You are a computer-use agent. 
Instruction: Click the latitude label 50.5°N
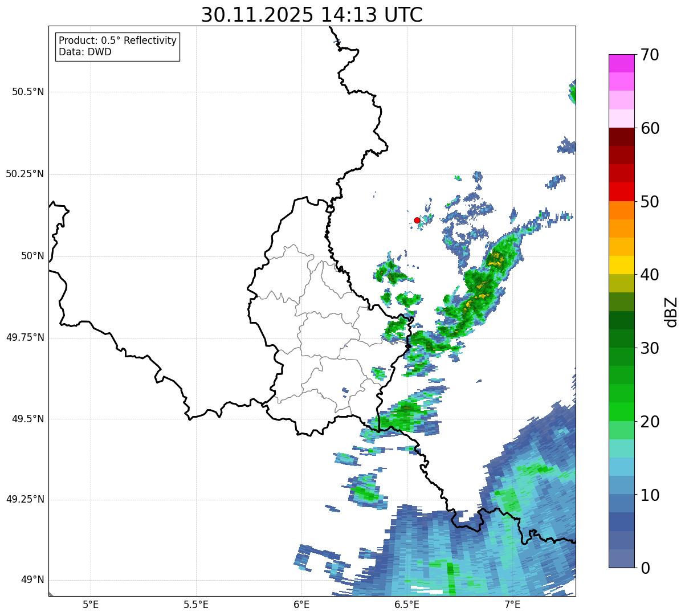(x=28, y=92)
